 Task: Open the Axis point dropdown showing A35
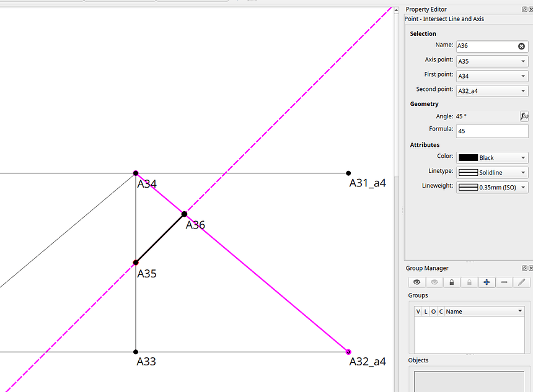(492, 61)
